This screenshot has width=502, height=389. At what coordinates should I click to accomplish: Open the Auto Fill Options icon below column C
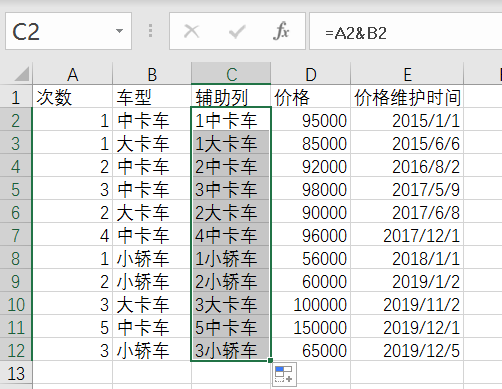click(x=284, y=375)
